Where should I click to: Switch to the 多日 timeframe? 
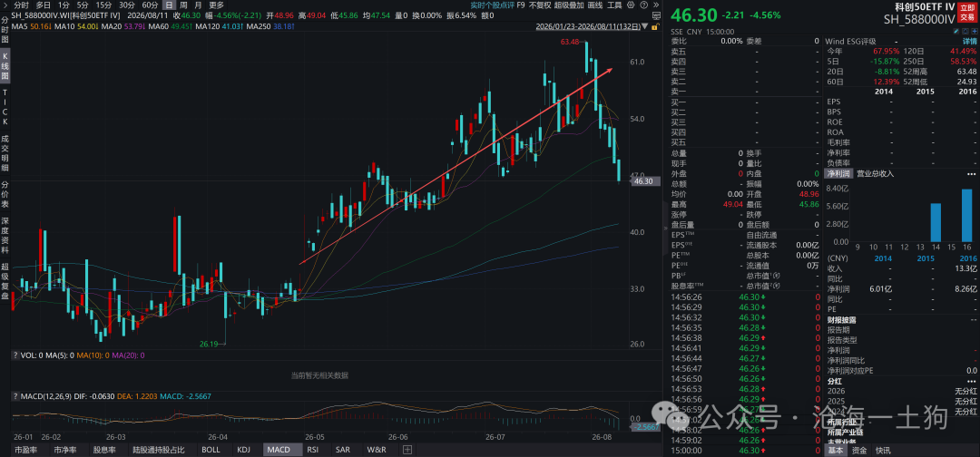pos(44,5)
